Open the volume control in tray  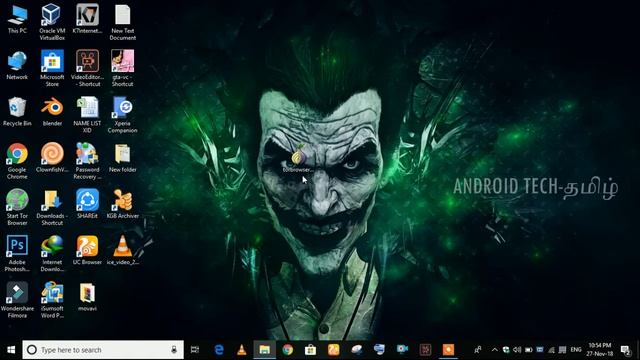[517, 350]
